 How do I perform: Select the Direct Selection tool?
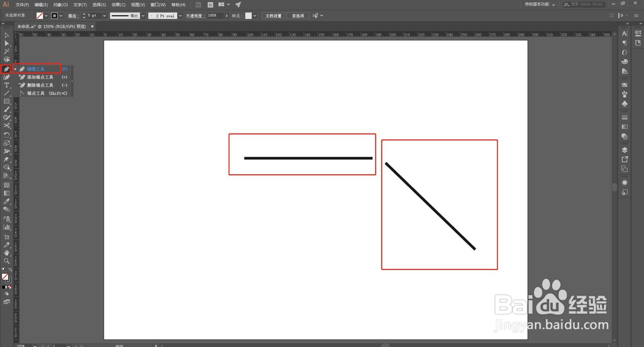click(x=6, y=43)
